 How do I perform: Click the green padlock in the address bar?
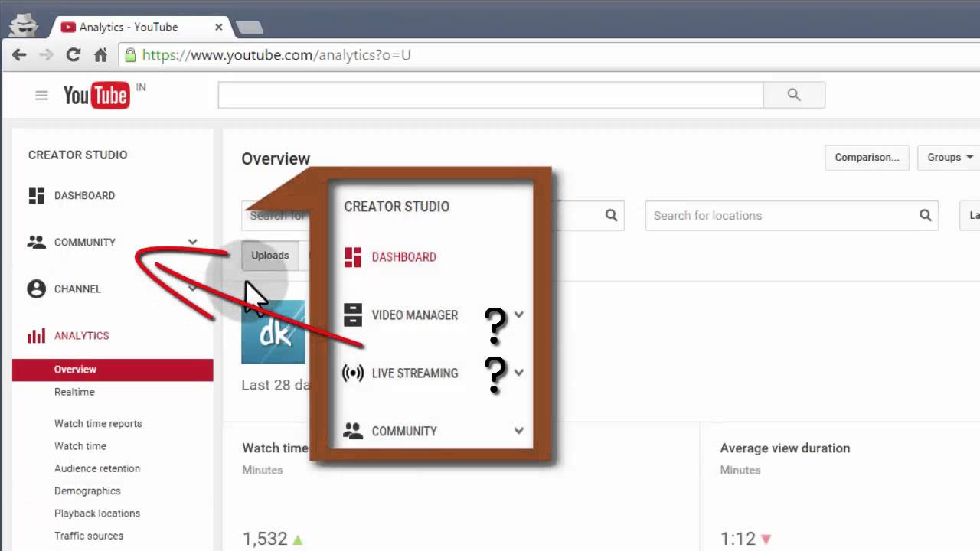click(x=131, y=55)
